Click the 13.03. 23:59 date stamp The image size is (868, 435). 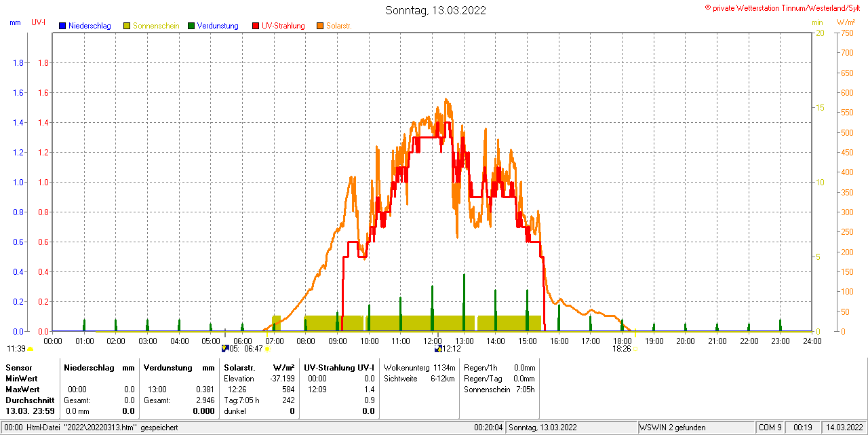pos(30,411)
